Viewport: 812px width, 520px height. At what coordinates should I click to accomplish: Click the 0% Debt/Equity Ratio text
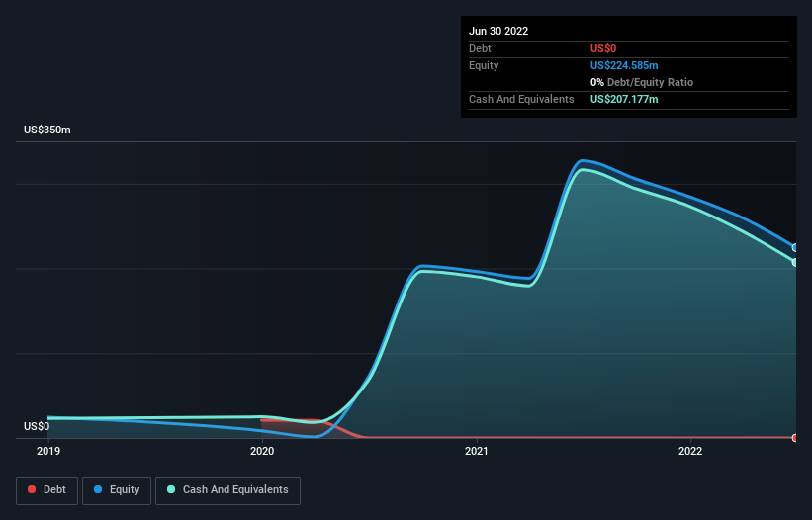pyautogui.click(x=642, y=82)
